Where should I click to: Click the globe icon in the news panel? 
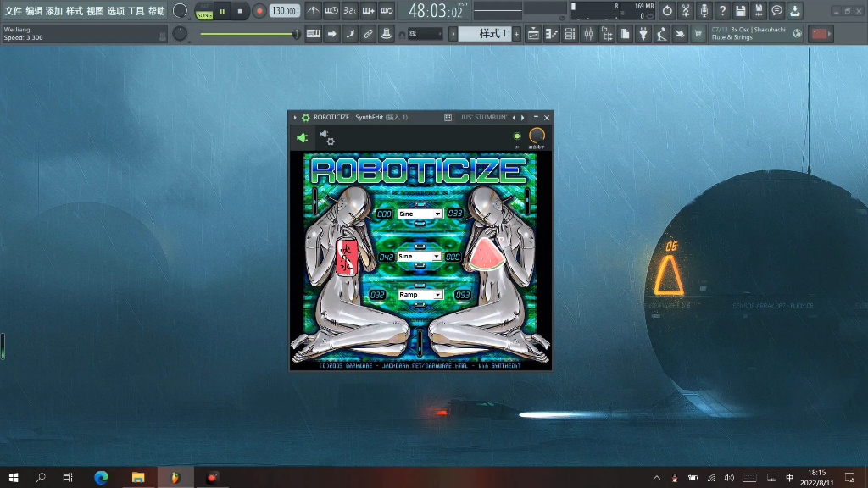[797, 34]
